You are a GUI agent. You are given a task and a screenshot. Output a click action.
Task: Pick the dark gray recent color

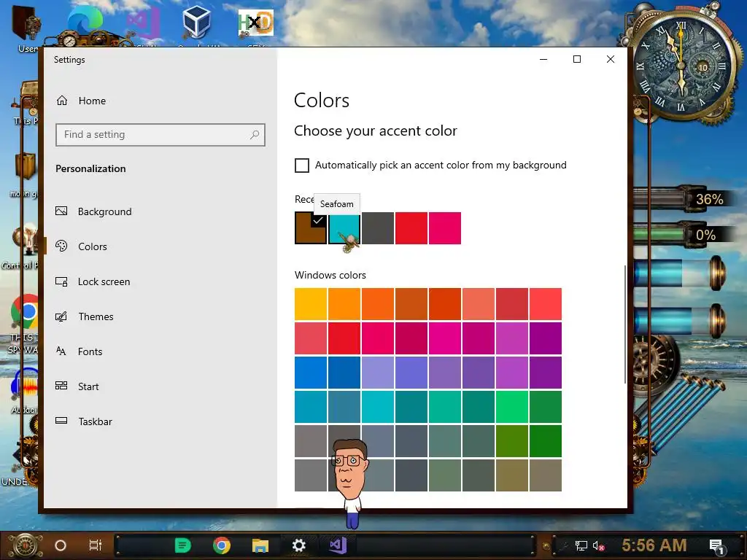point(378,228)
